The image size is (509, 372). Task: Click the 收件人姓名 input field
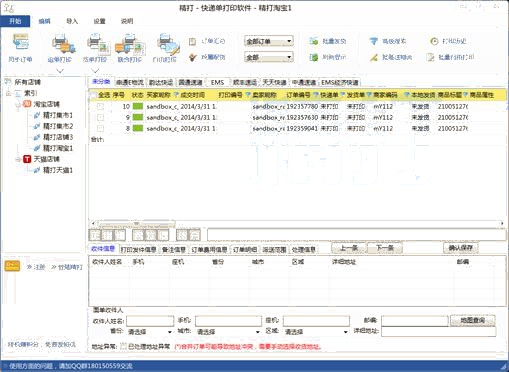150,321
